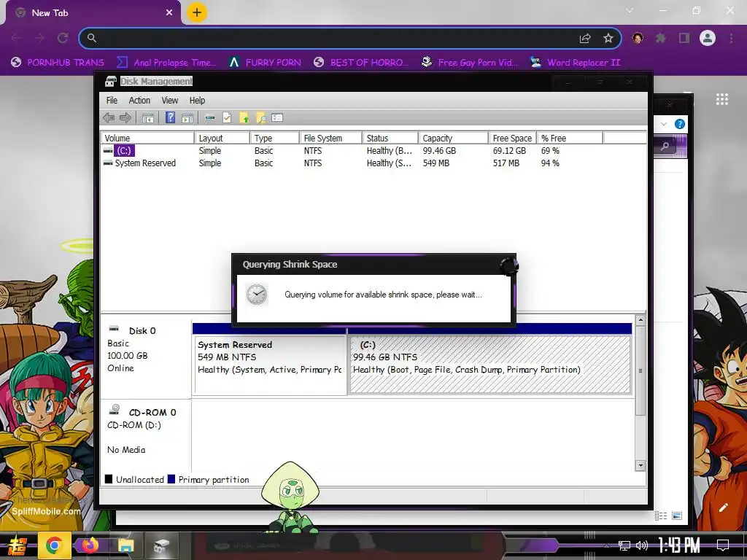Sort by the Status column header
Screen dimensions: 747x560
[x=390, y=138]
